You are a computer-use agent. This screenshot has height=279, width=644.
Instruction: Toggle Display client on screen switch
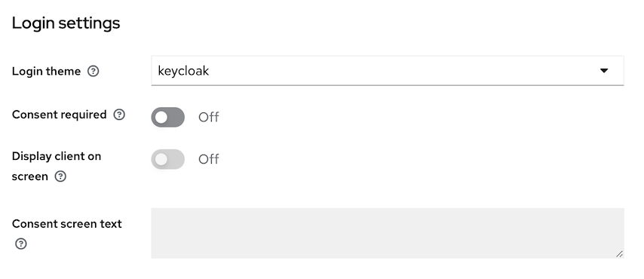168,159
